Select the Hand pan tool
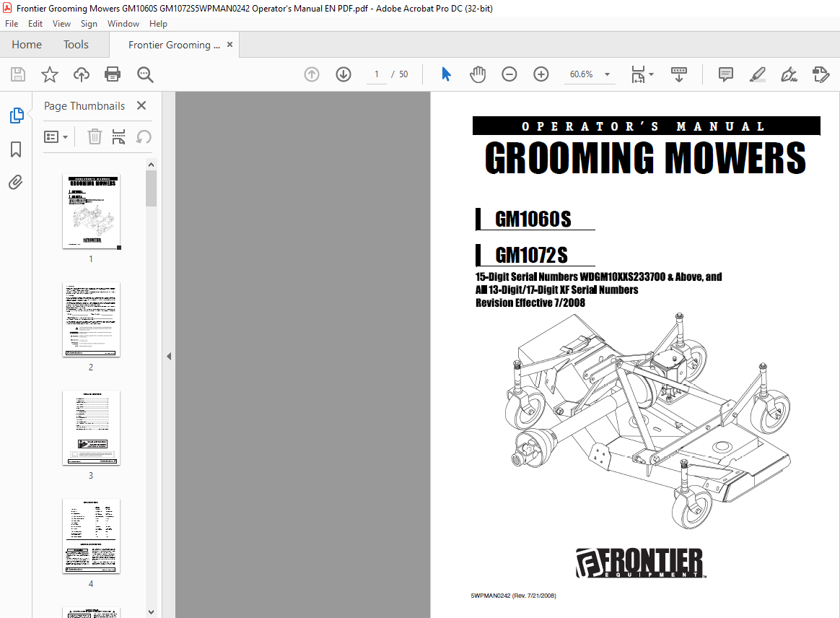Viewport: 840px width, 618px height. coord(477,74)
